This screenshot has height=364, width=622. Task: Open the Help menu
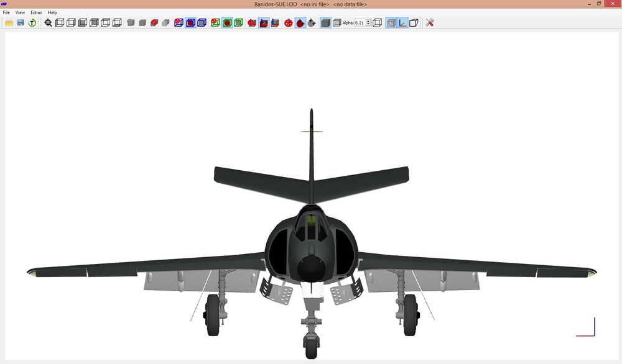52,12
